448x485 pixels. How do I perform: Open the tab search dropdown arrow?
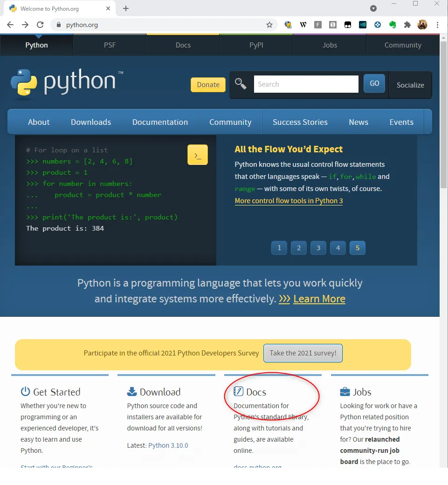(x=373, y=8)
